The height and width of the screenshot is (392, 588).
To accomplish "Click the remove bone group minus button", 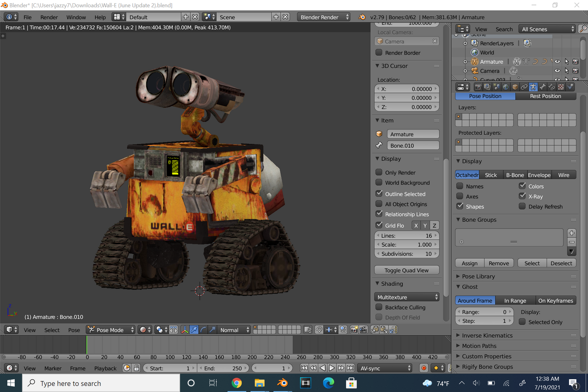I will [571, 242].
